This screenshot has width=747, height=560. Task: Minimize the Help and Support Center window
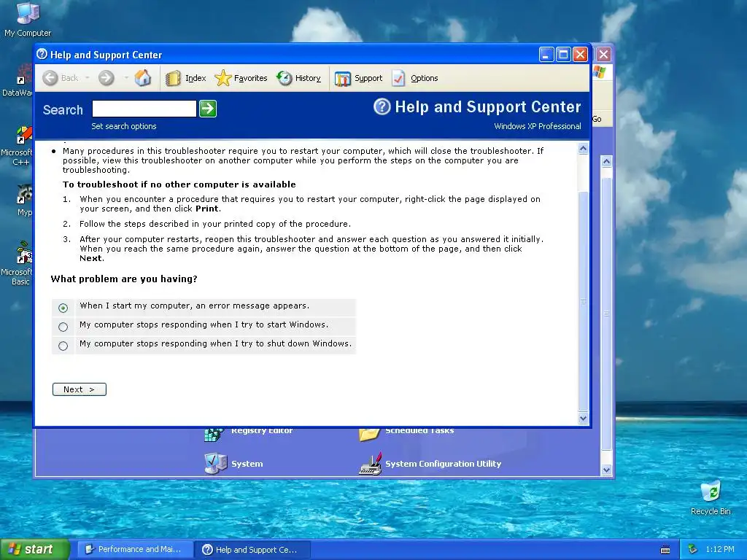(546, 54)
